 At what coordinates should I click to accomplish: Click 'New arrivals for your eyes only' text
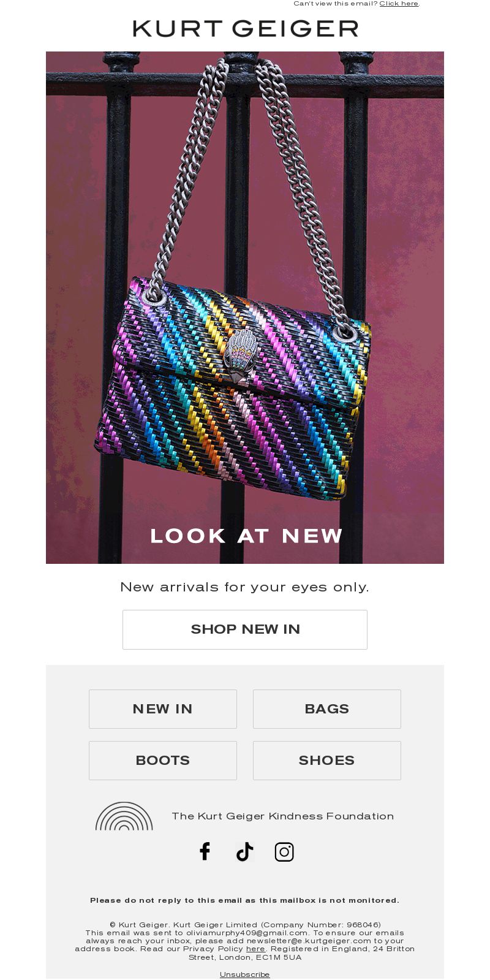[245, 587]
